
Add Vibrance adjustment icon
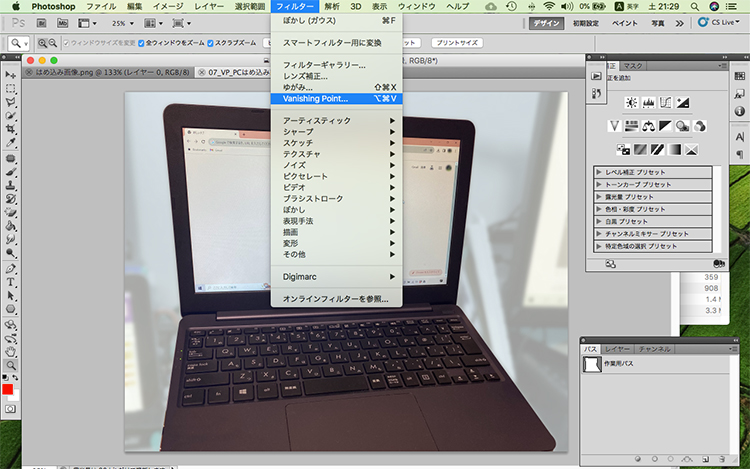coord(615,126)
